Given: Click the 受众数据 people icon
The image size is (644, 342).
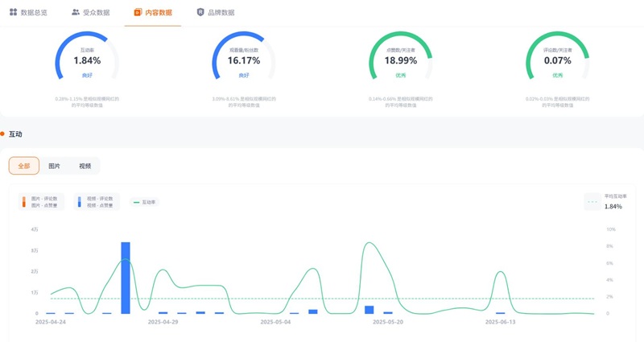Looking at the screenshot, I should (76, 12).
